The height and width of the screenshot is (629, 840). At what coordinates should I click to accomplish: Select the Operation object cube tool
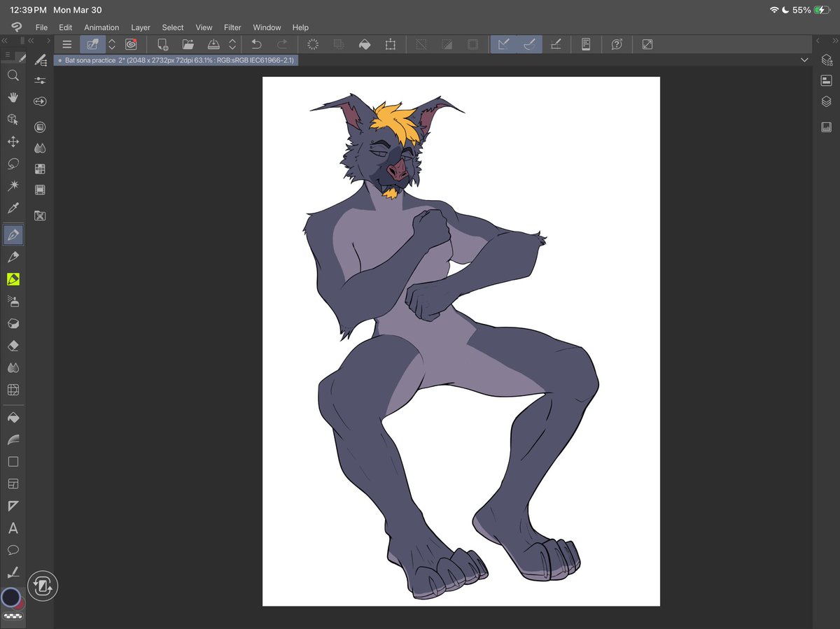tap(13, 120)
